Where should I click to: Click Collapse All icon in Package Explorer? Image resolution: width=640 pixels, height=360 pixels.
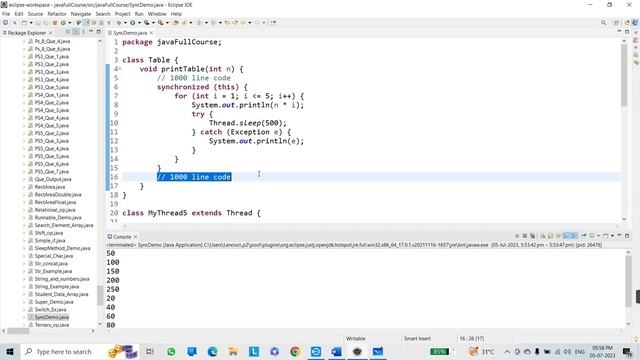point(68,32)
